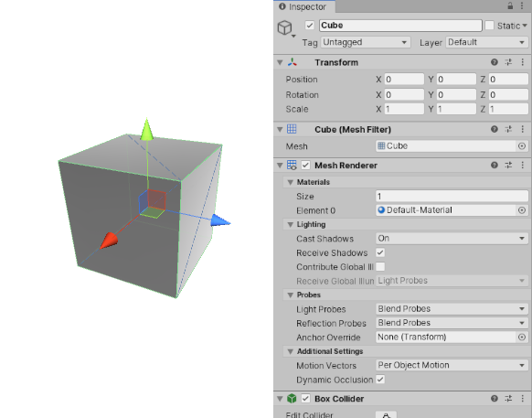
Task: Click Mesh object picker circle icon
Action: (522, 146)
